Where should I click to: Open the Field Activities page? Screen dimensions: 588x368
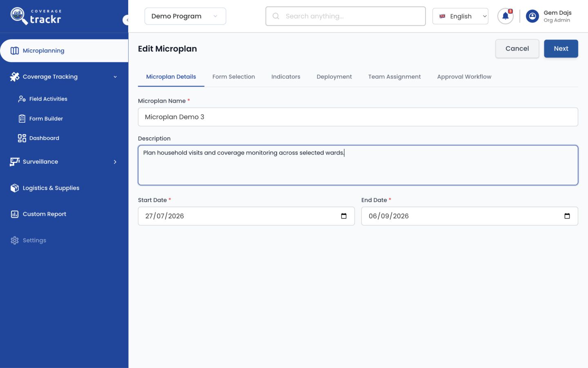tap(48, 99)
